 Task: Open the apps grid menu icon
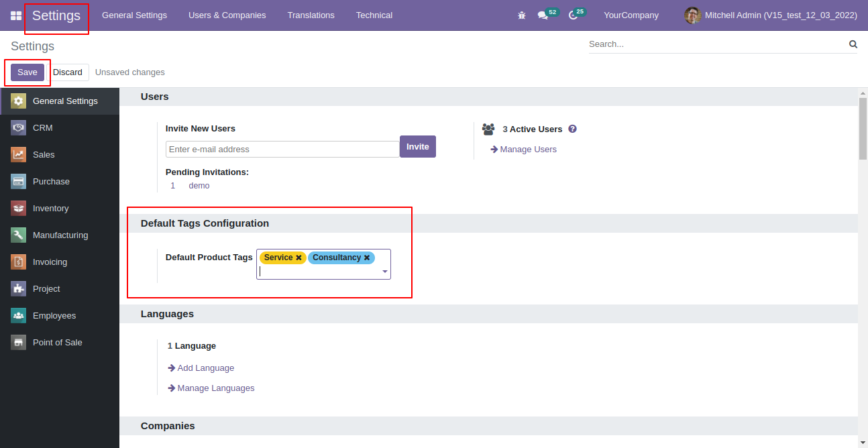tap(16, 15)
